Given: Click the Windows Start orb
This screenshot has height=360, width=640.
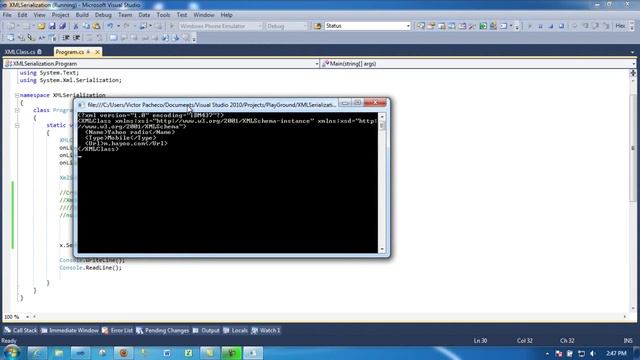Looking at the screenshot, I should click(11, 353).
